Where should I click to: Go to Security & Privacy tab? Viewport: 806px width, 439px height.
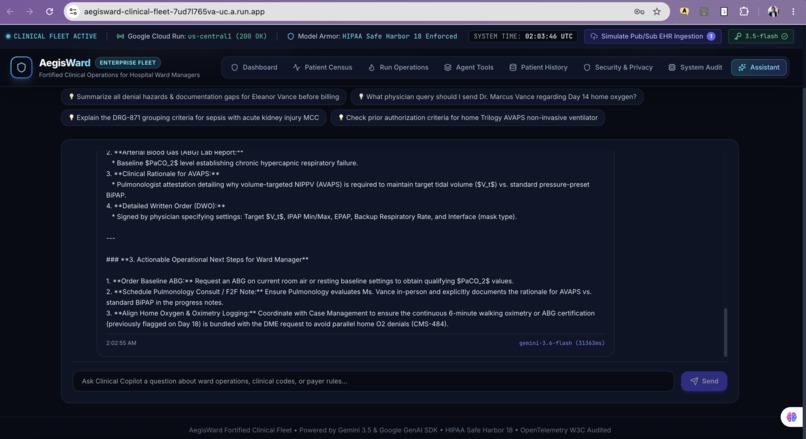(x=617, y=67)
